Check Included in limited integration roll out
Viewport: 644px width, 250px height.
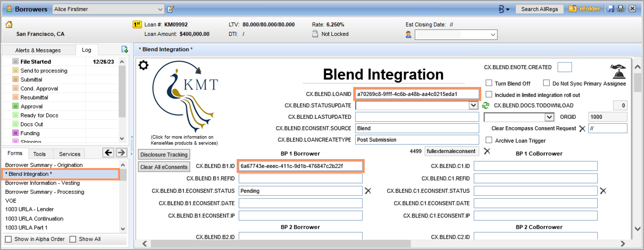tap(489, 94)
